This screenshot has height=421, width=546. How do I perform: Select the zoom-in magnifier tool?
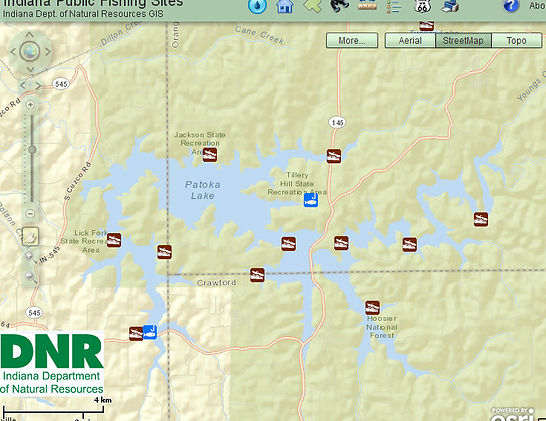[29, 256]
